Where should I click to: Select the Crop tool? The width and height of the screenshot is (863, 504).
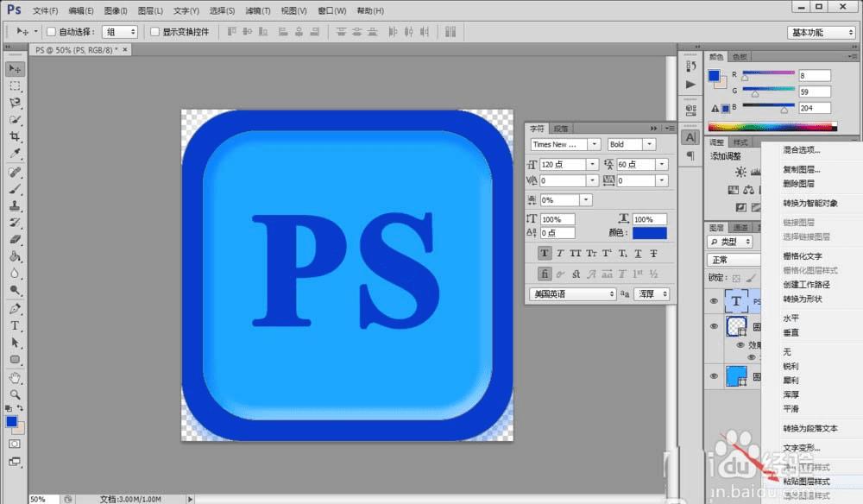click(15, 135)
